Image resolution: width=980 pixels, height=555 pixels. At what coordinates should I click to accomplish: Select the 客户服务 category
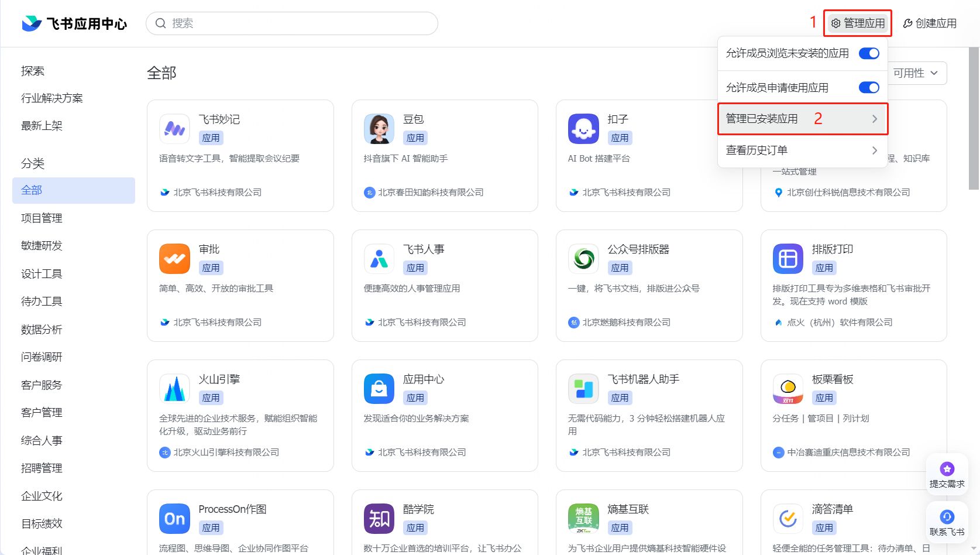42,385
